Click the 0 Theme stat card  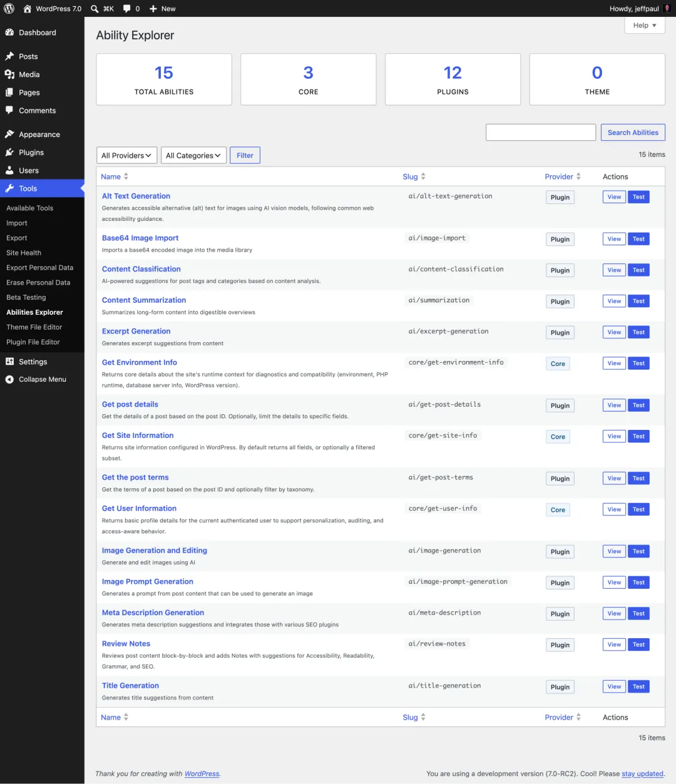(597, 79)
